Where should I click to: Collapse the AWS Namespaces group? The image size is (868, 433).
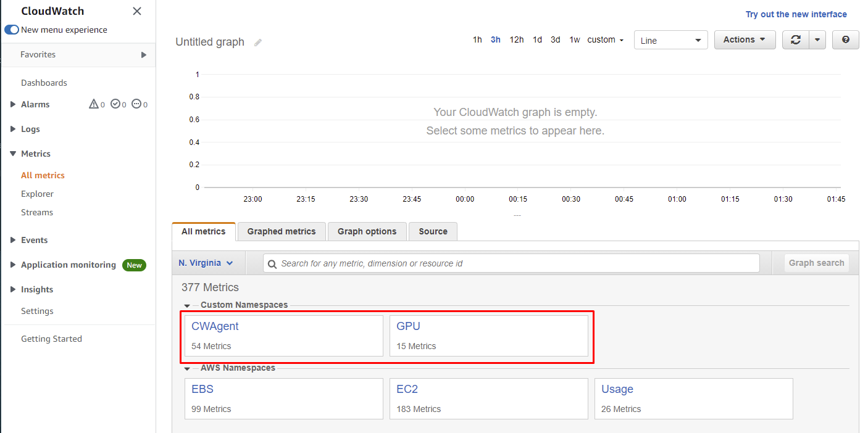coord(187,368)
